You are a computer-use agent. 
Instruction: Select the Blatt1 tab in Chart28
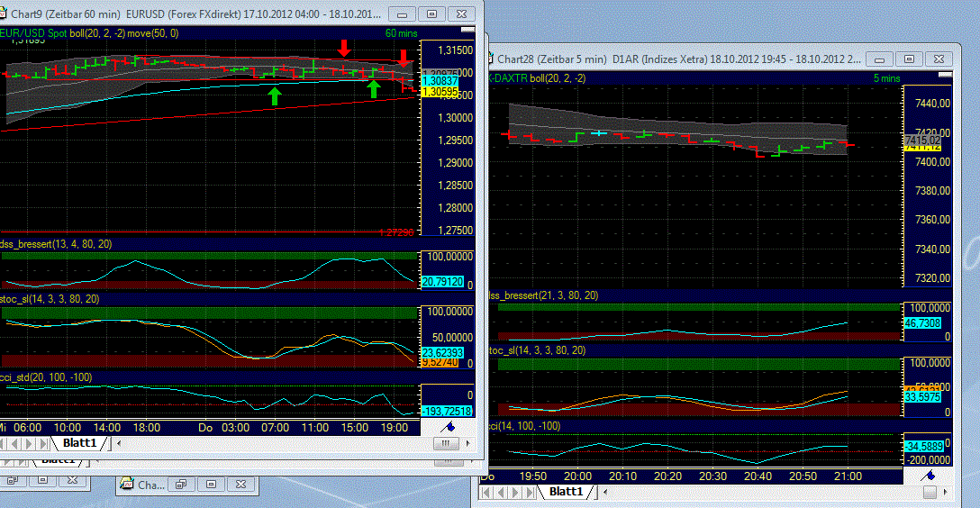tap(567, 492)
